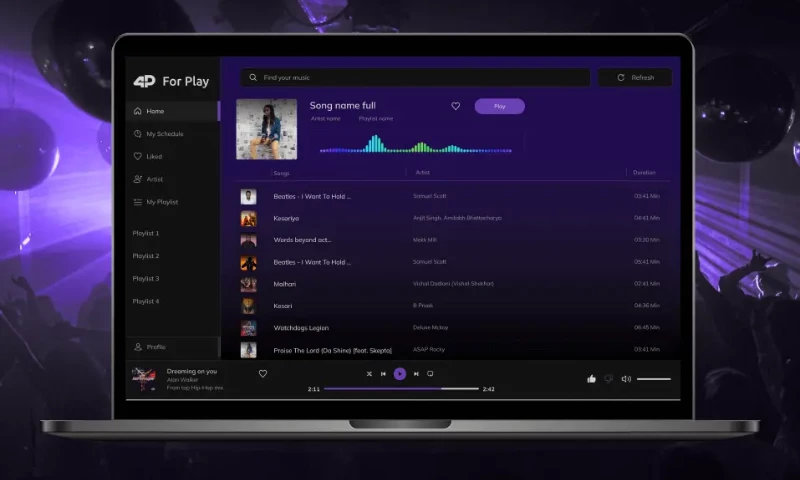Like 'Dreaming on you' with the heart icon
The height and width of the screenshot is (480, 800).
click(x=263, y=374)
